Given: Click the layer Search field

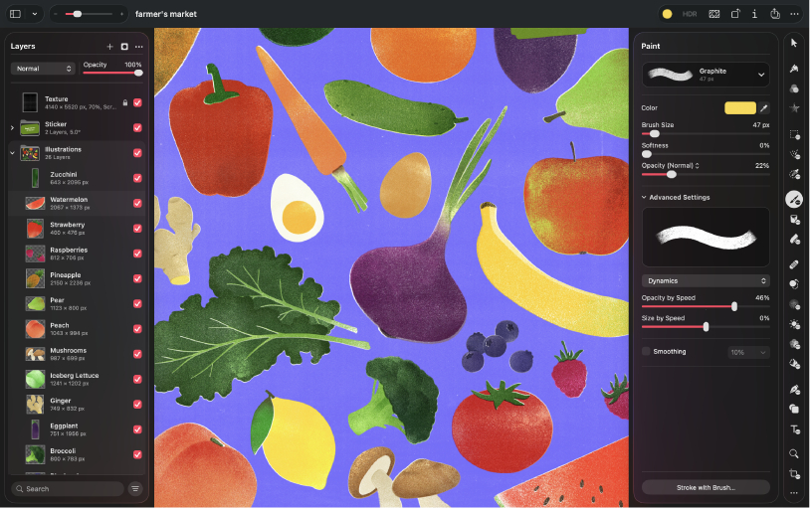Looking at the screenshot, I should click(68, 490).
